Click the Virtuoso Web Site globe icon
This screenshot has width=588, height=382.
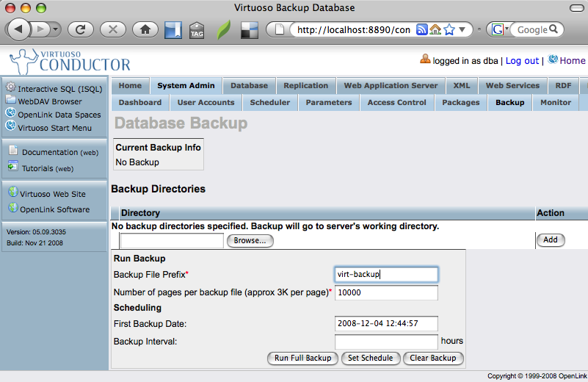[12, 193]
